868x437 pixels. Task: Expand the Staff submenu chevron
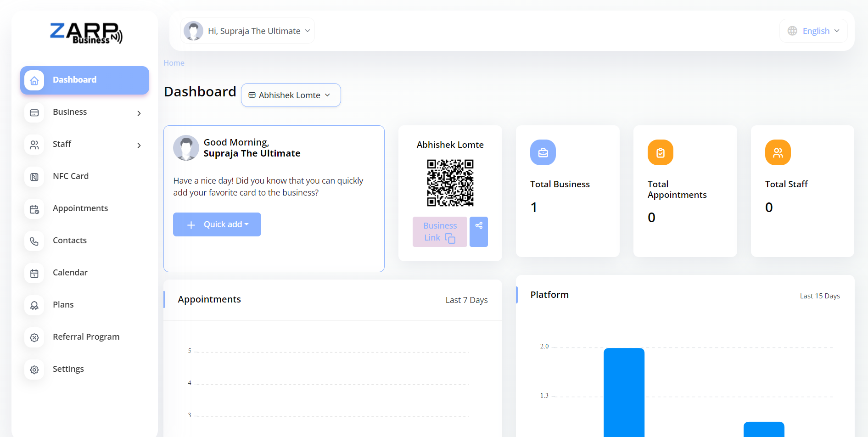139,145
